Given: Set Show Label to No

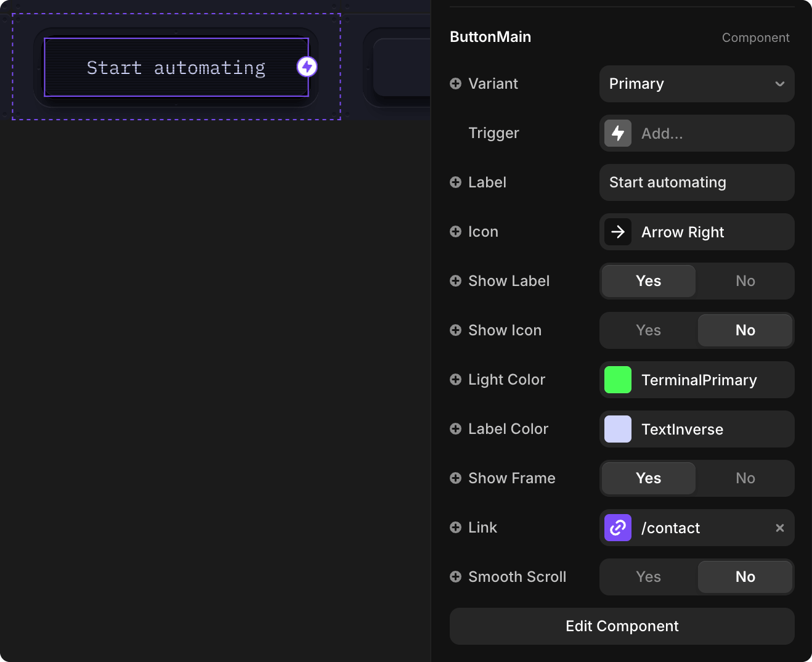Looking at the screenshot, I should click(x=745, y=281).
